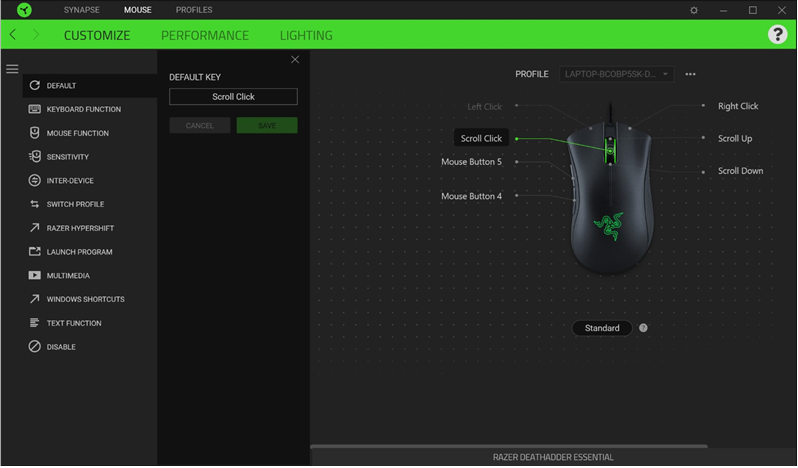Select WINDOWS SHORTCUTS text in sidebar
The height and width of the screenshot is (468, 798).
point(86,299)
